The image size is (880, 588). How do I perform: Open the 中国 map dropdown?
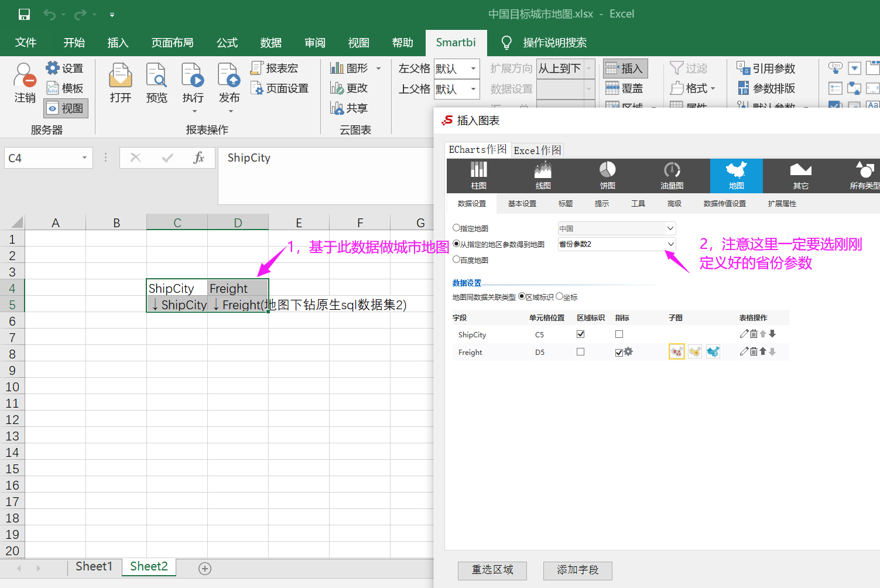tap(670, 228)
